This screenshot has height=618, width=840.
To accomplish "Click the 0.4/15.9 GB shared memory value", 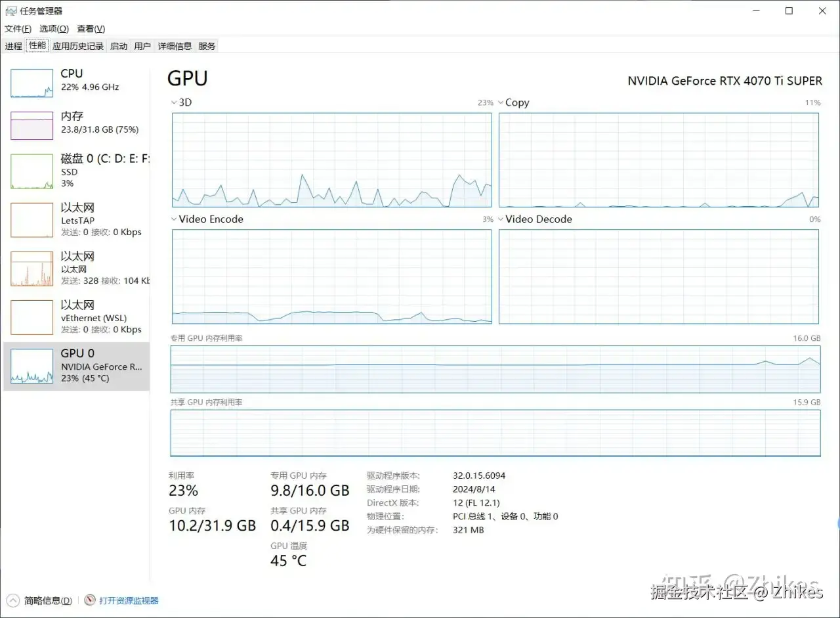I will click(310, 525).
